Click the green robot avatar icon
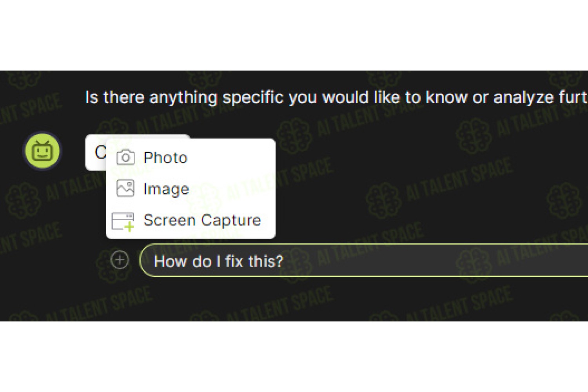 [42, 151]
